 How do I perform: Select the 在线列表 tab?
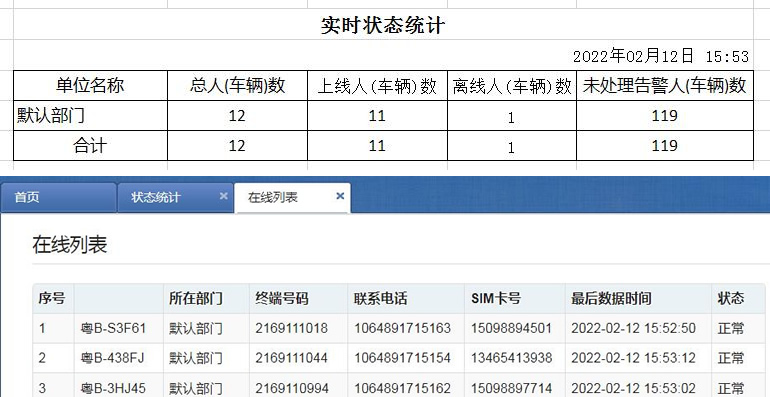click(x=292, y=198)
